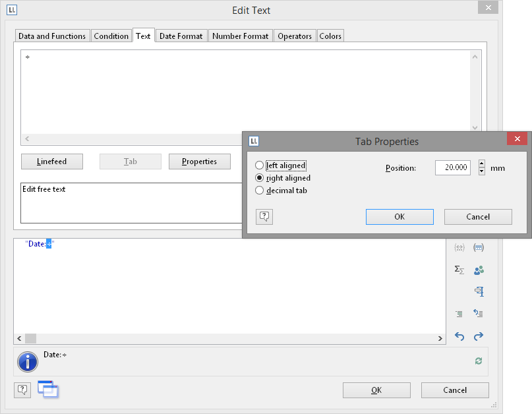Select the left aligned radio option
This screenshot has height=414, width=532.
(260, 165)
